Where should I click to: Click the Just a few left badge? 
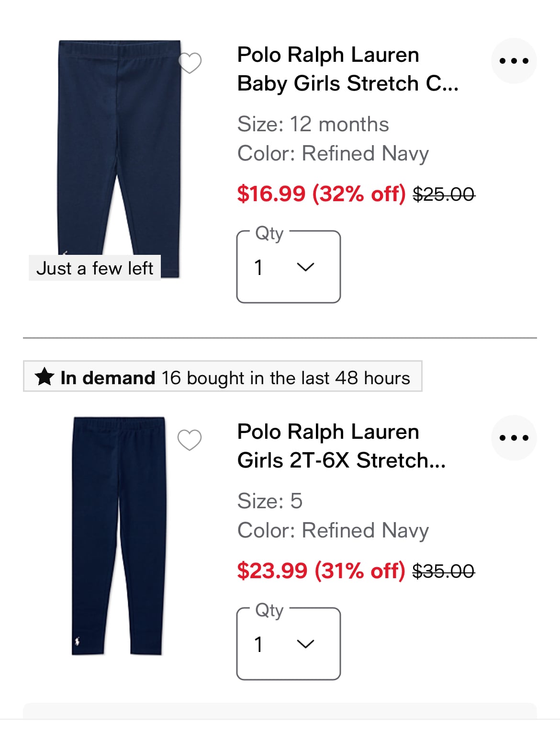[x=95, y=268]
